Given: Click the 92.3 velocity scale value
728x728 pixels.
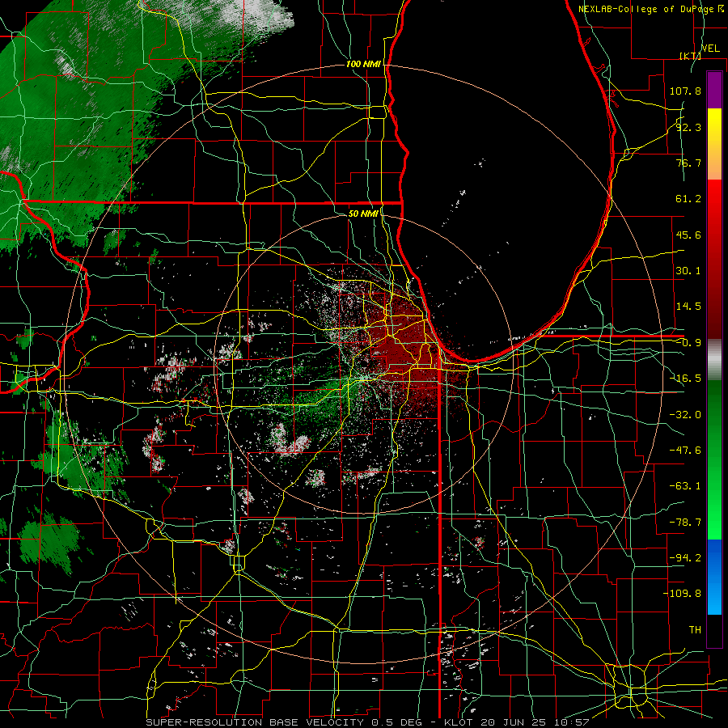Looking at the screenshot, I should click(688, 127).
